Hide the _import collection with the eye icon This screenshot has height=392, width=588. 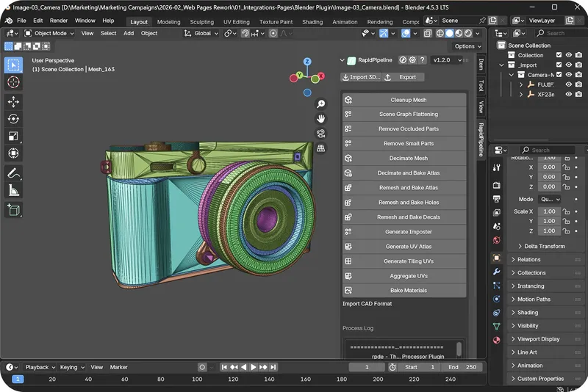click(569, 65)
